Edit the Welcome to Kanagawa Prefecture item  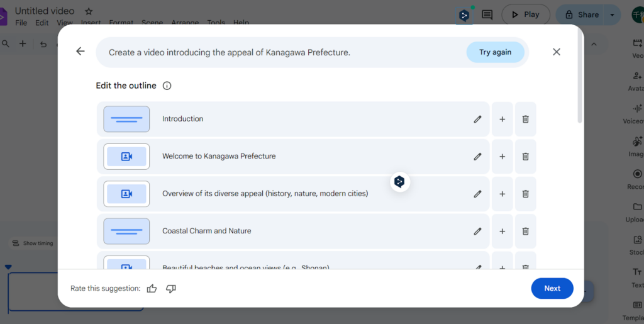point(477,157)
